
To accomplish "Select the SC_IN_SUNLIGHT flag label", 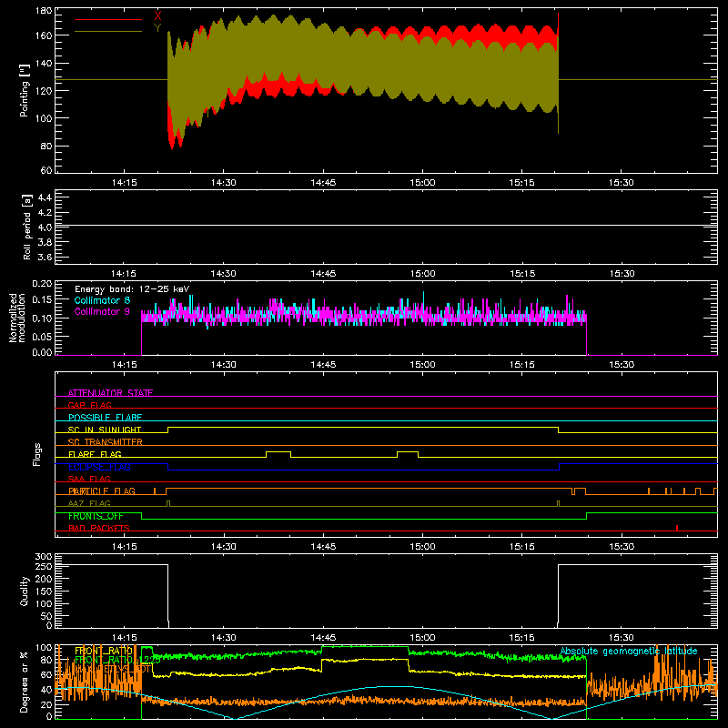I will 105,430.
